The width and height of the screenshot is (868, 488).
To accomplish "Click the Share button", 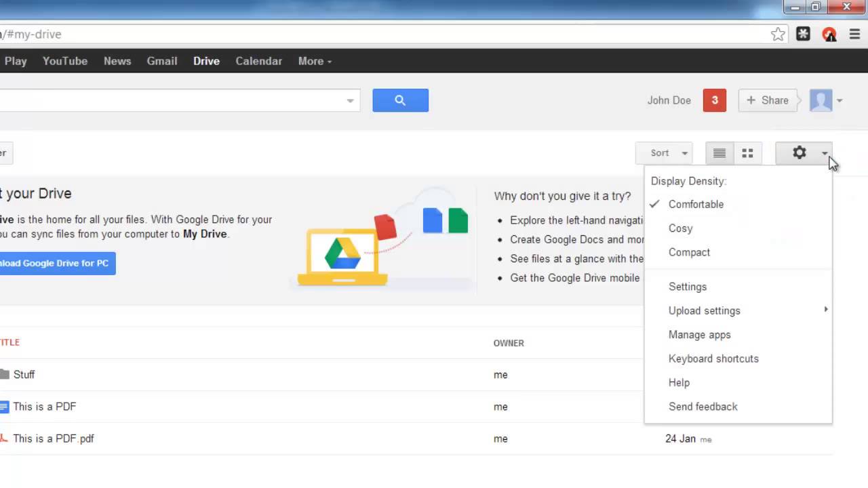I will [768, 100].
